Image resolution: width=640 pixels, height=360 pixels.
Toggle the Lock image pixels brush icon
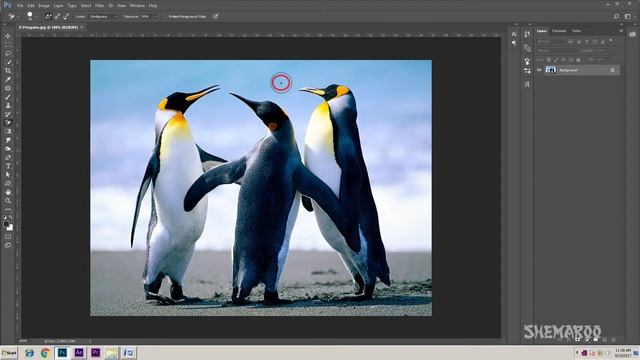[556, 60]
